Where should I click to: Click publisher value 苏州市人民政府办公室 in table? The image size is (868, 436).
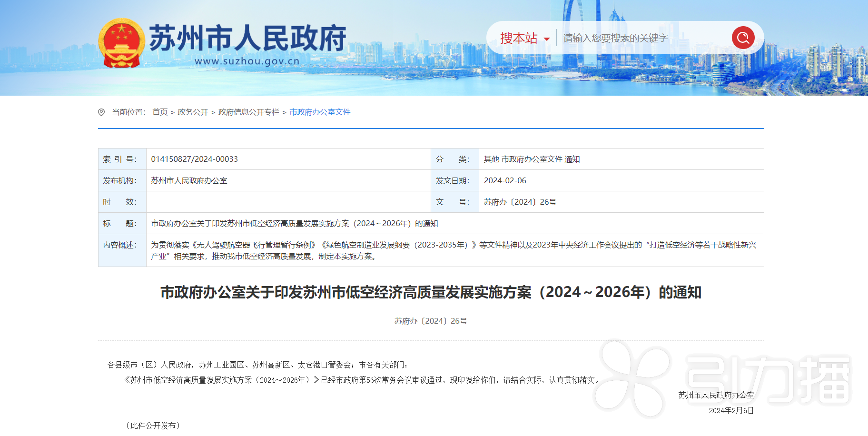coord(189,180)
